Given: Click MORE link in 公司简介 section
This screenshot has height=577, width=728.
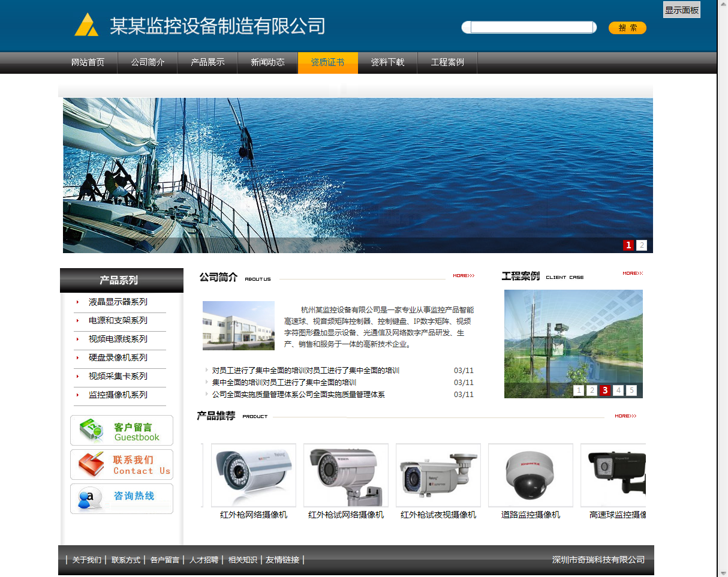Looking at the screenshot, I should (464, 276).
